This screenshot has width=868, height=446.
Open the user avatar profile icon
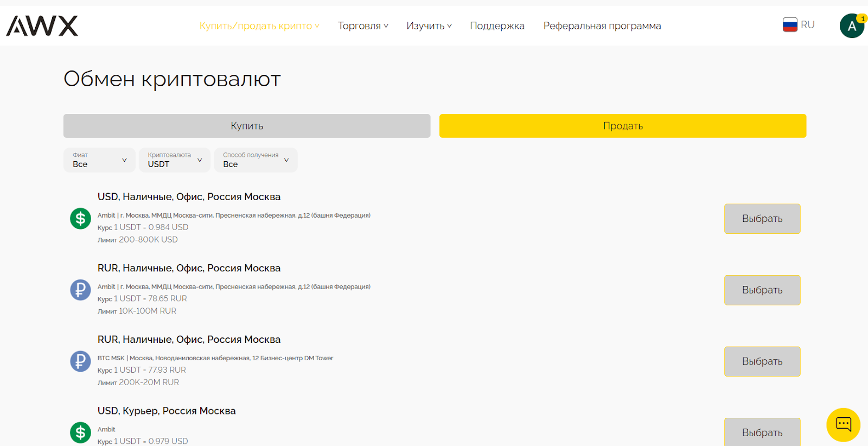[x=851, y=26]
